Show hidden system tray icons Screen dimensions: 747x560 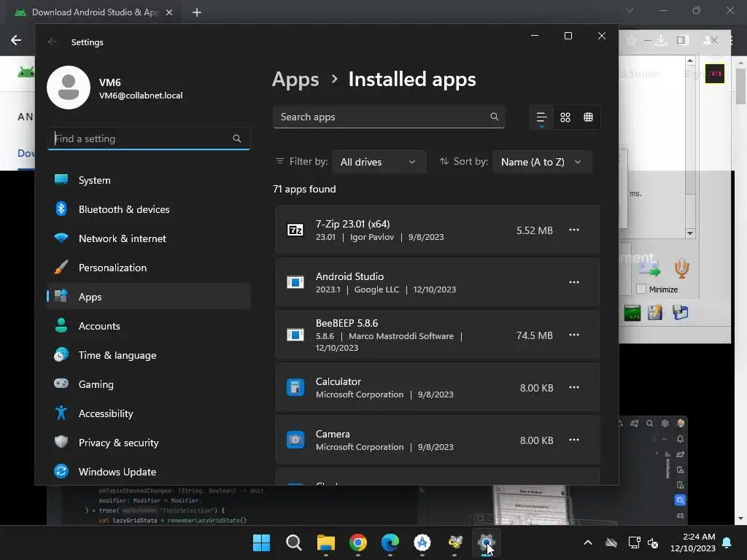click(x=588, y=542)
